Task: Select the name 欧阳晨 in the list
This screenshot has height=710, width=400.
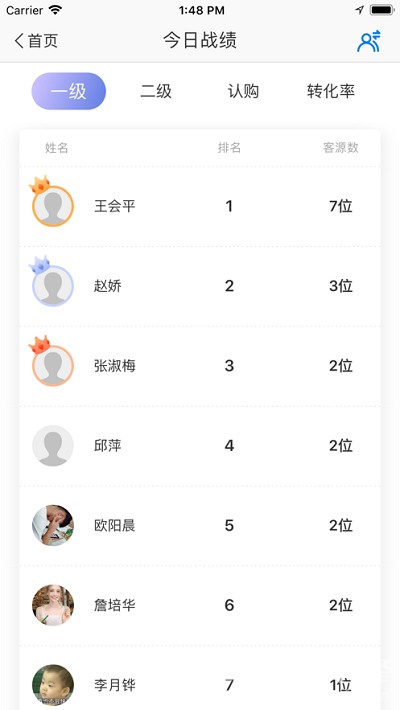Action: coord(115,525)
